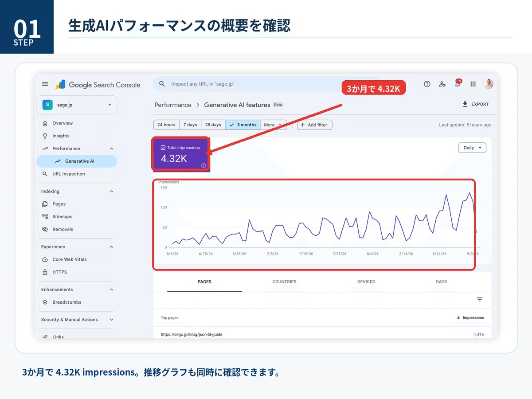Collapse the Indexing section
The width and height of the screenshot is (532, 399).
111,192
